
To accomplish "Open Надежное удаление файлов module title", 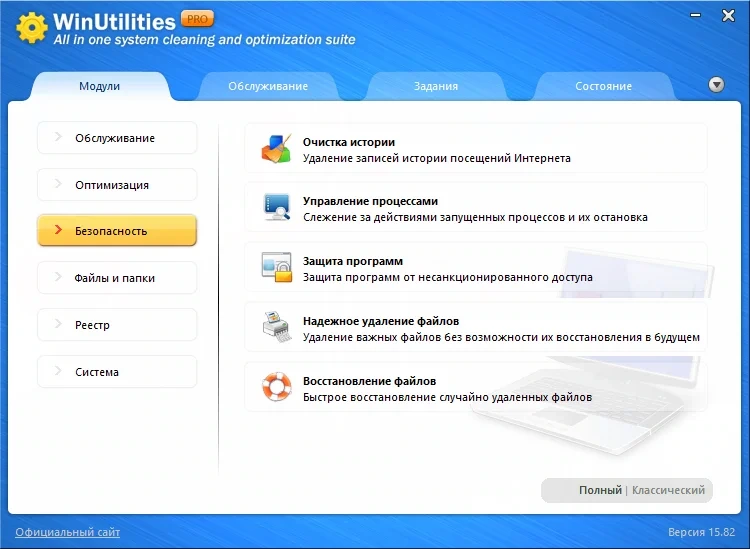I will 381,321.
